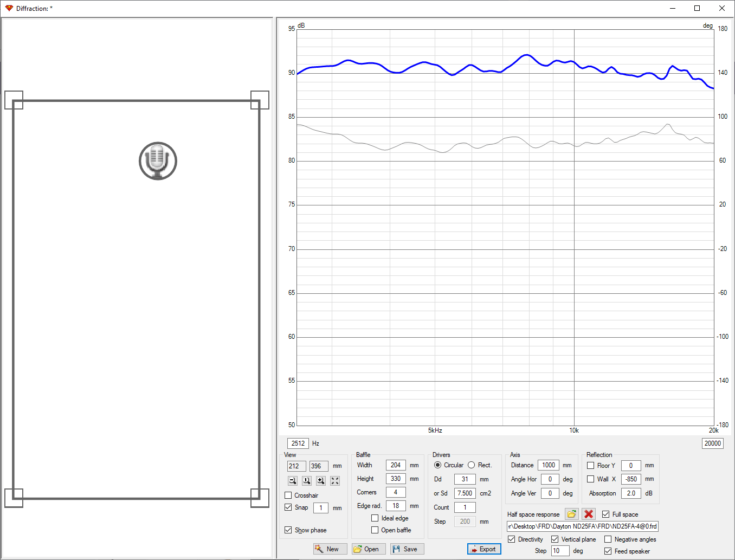Click the half space response file path field

click(583, 526)
